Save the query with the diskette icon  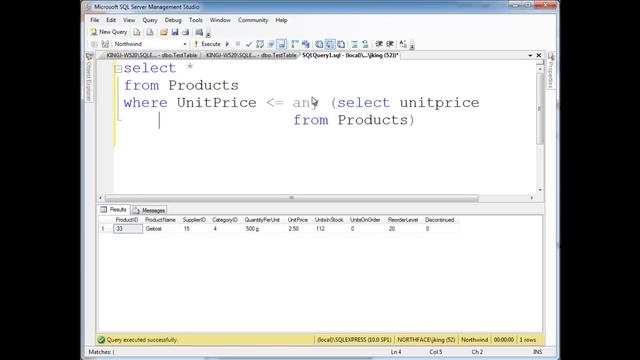[x=175, y=32]
